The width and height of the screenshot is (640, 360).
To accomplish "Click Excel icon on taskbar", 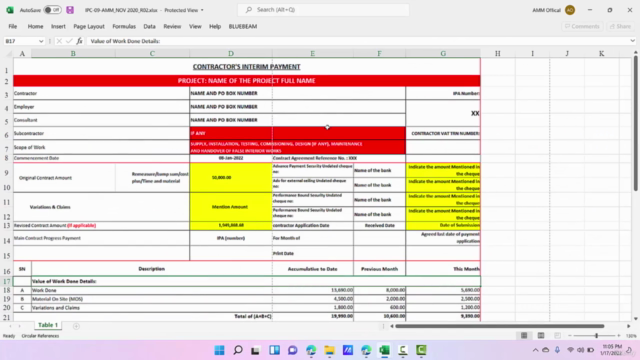I will [384, 350].
